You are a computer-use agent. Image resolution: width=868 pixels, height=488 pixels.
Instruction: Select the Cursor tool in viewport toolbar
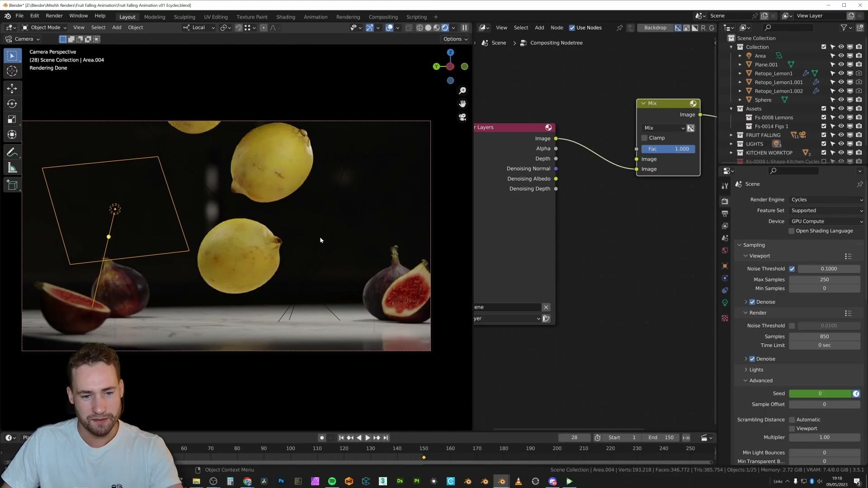tap(12, 71)
